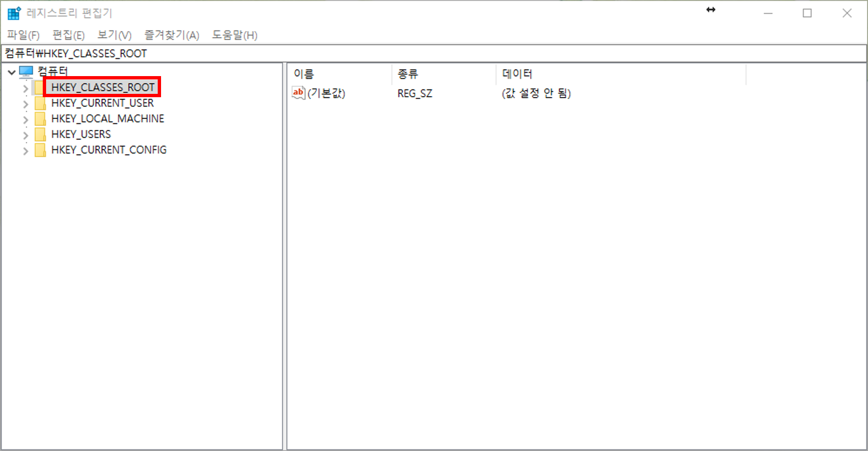Click the HKEY_USERS folder icon
The width and height of the screenshot is (868, 451).
point(40,135)
